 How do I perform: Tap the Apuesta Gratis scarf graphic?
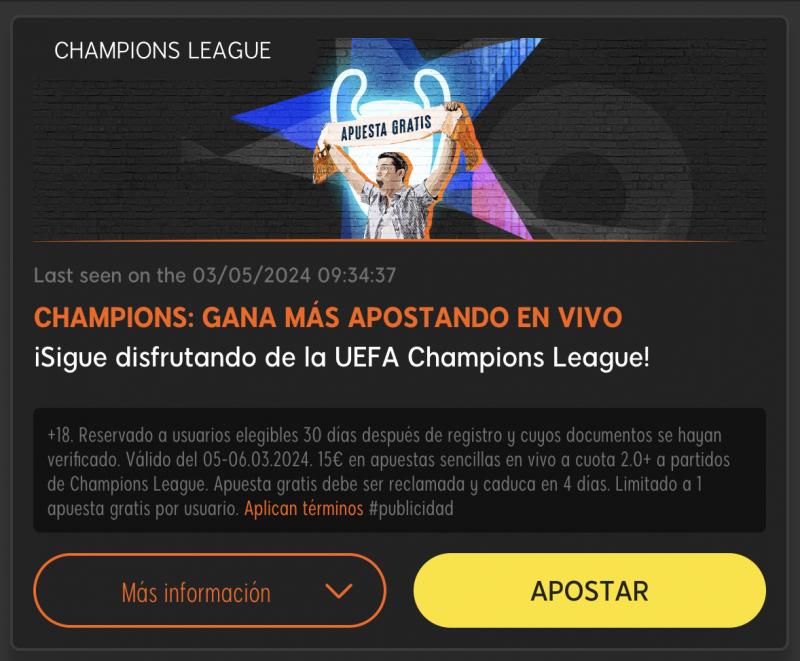386,128
